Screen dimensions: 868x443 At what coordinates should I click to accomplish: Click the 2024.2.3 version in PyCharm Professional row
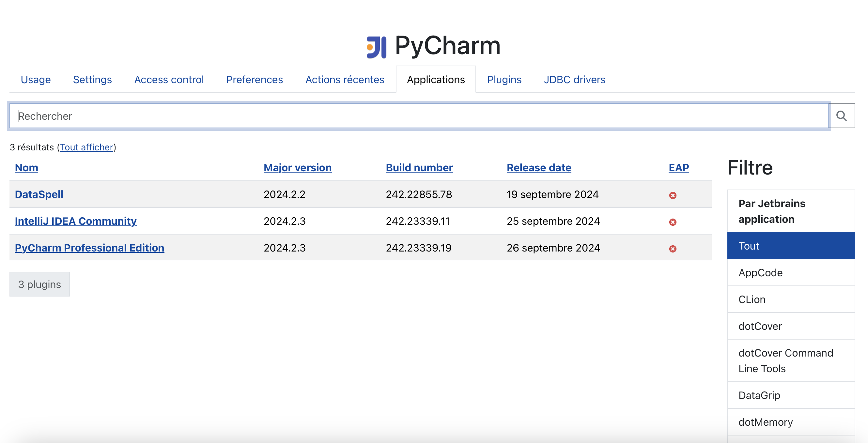click(x=285, y=248)
